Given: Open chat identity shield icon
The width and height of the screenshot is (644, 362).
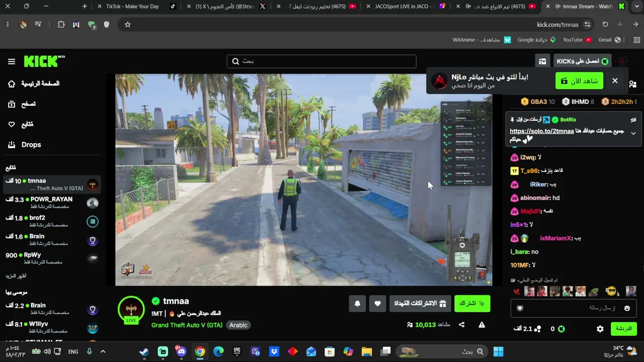Looking at the screenshot, I should (520, 308).
